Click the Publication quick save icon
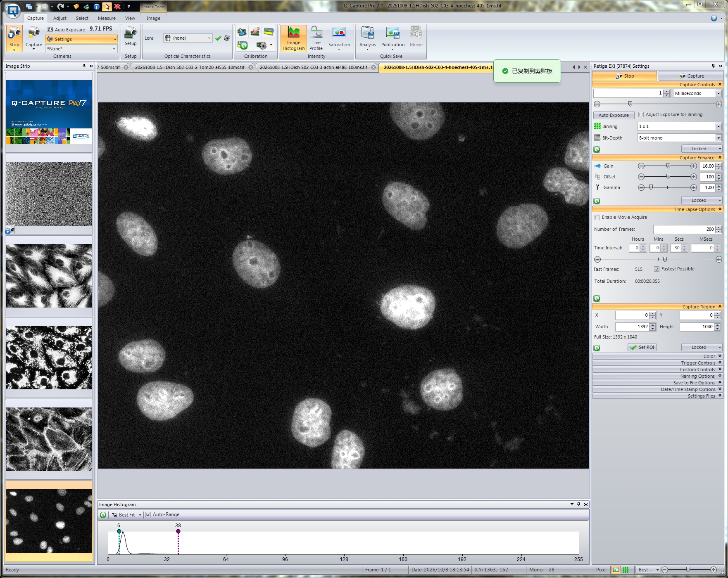Screen dimensions: 728x578 point(393,38)
